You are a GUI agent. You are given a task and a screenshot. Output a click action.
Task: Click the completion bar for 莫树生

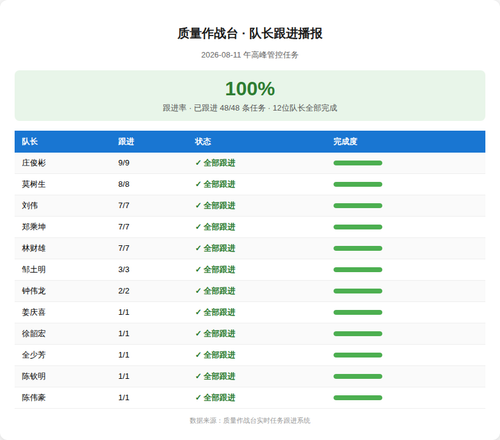pos(358,184)
